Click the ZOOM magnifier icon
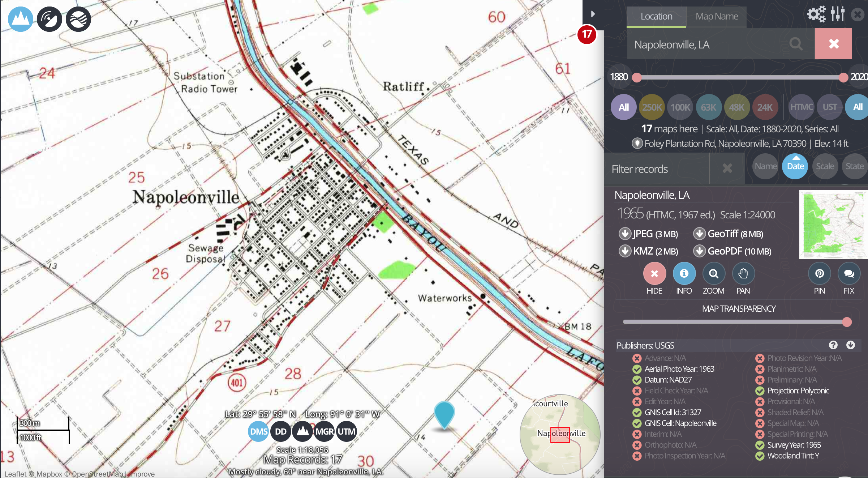The image size is (868, 478). 713,274
